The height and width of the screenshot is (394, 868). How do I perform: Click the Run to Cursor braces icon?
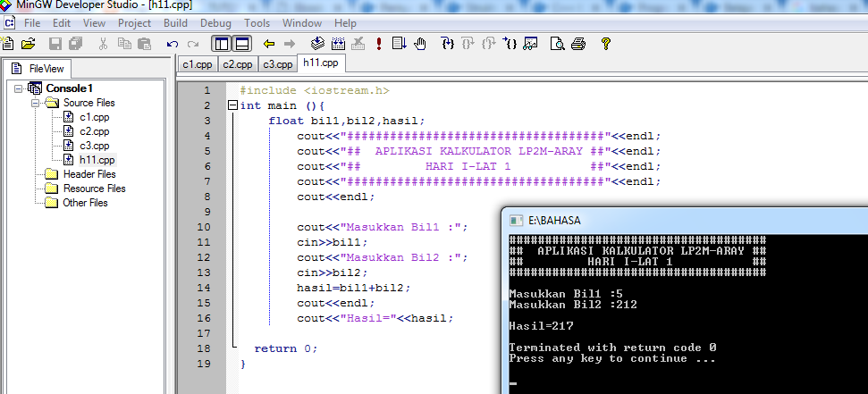(510, 43)
